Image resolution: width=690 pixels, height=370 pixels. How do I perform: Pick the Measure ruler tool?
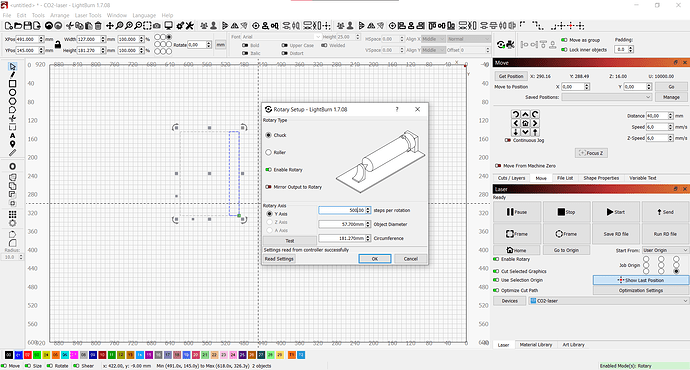click(x=12, y=153)
